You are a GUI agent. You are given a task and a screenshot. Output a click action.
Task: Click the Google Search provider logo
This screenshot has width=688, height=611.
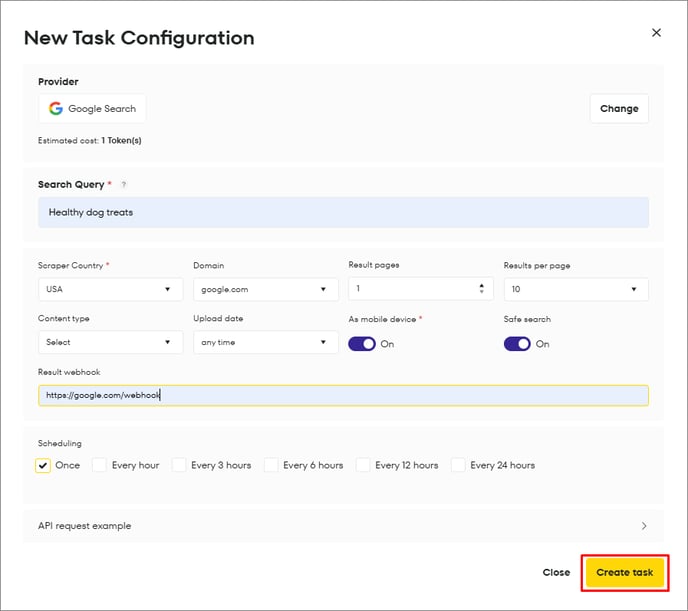click(x=56, y=108)
